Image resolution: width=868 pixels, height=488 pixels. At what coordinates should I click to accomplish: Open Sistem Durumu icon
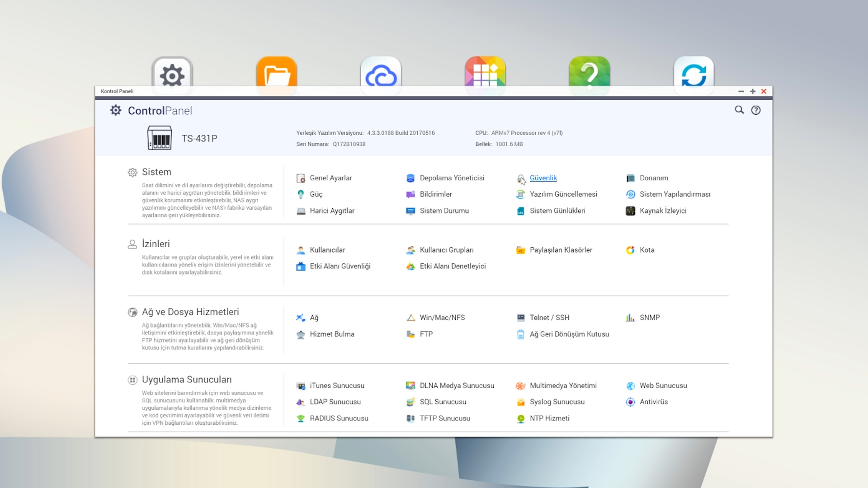point(410,211)
